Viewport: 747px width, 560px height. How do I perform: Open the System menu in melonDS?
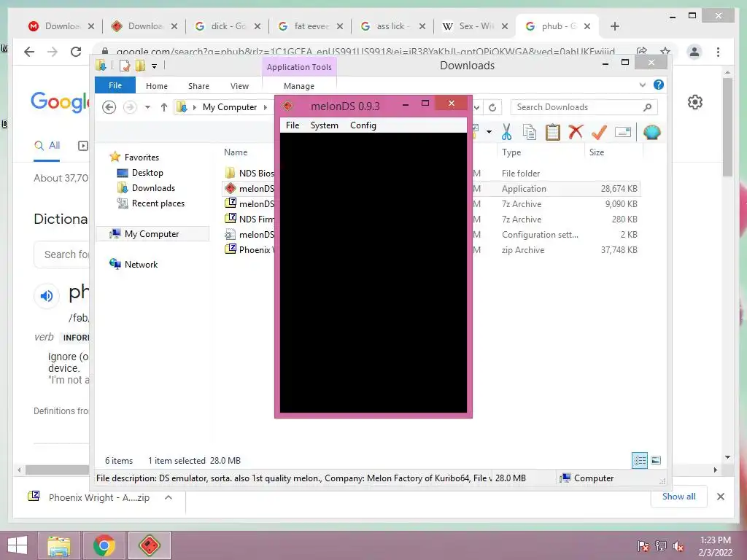324,125
